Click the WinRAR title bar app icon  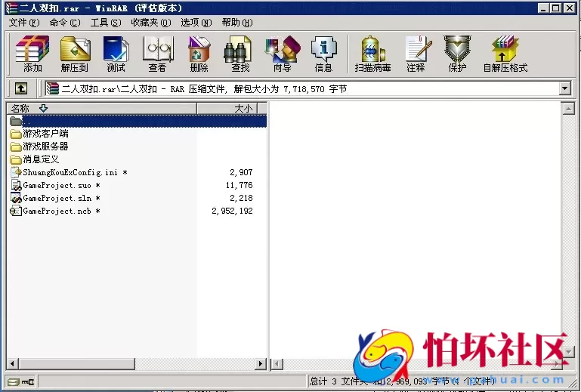(11, 8)
